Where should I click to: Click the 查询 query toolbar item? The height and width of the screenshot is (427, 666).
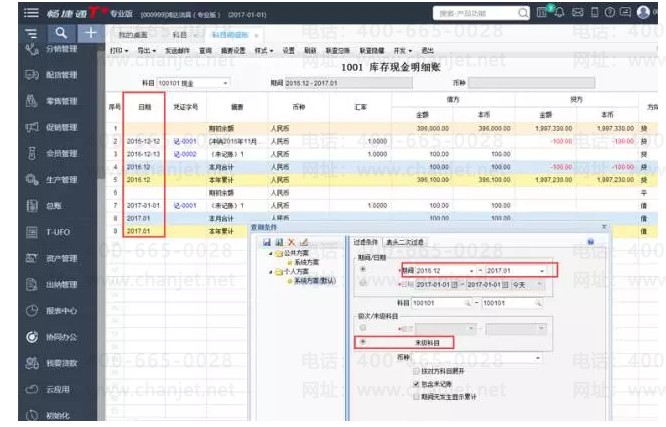(206, 51)
